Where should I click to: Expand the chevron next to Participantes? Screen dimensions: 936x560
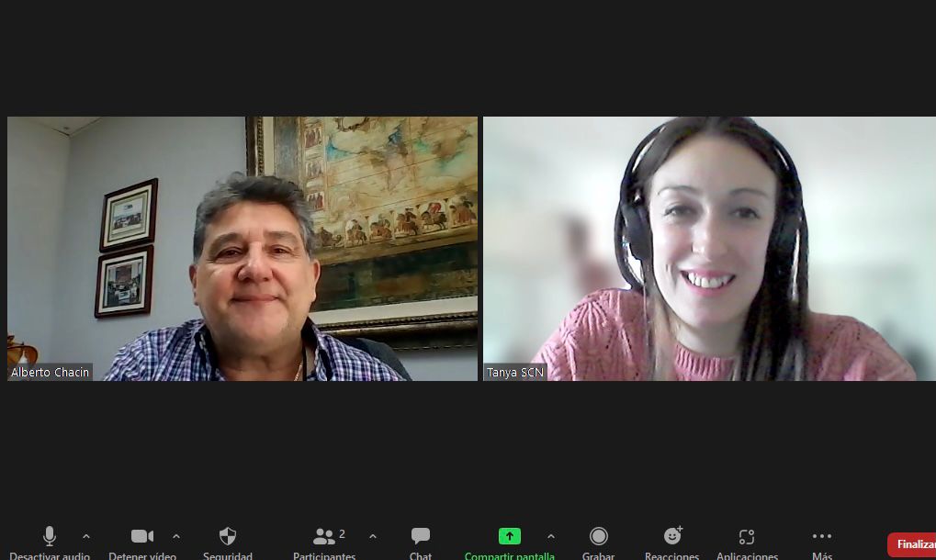(x=373, y=536)
